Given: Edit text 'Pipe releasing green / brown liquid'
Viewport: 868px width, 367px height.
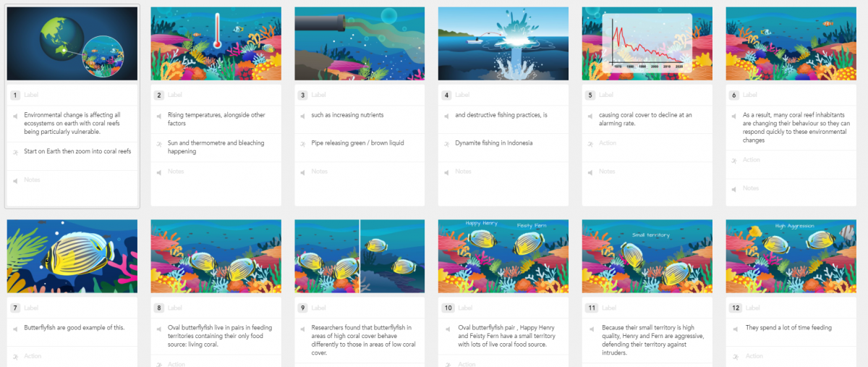Looking at the screenshot, I should coord(357,143).
